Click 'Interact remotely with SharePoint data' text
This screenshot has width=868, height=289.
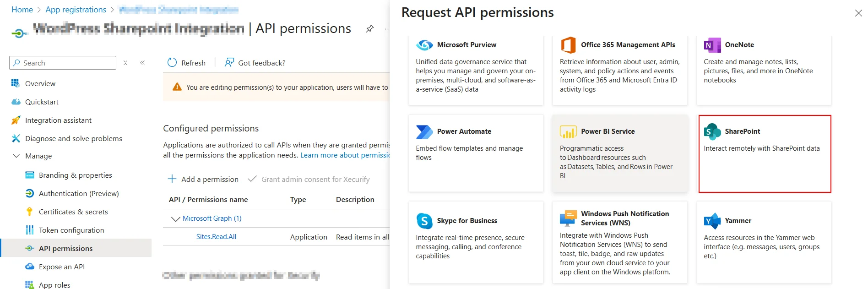click(x=762, y=148)
